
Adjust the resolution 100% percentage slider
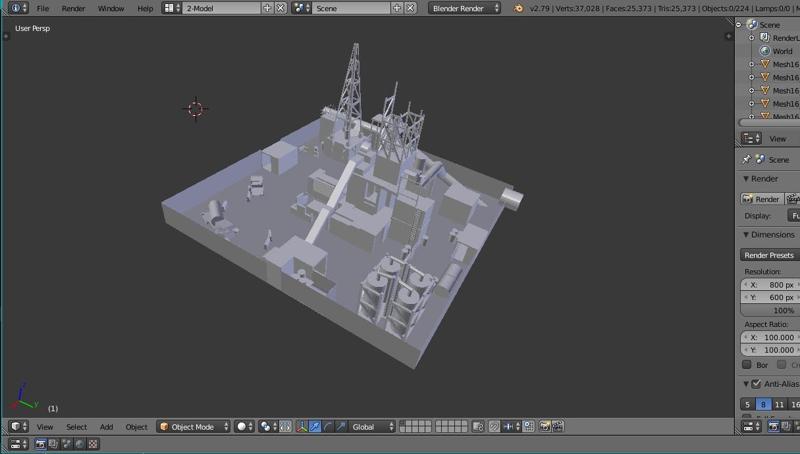click(x=770, y=310)
